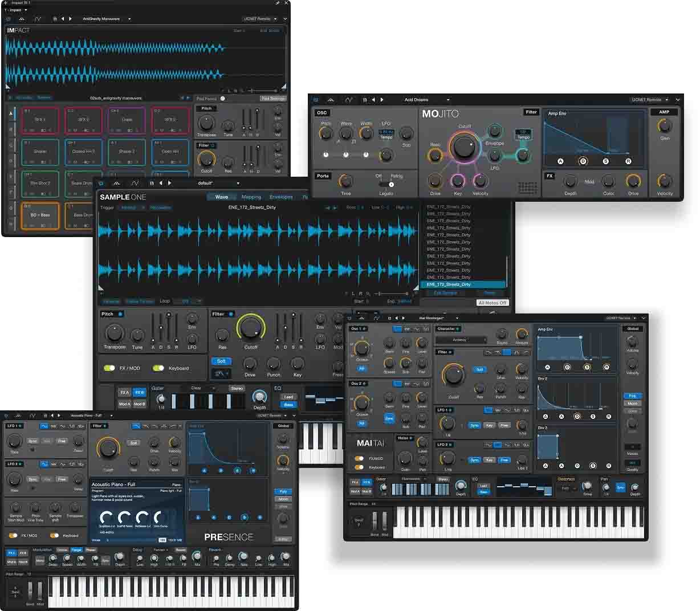This screenshot has height=611, width=700.
Task: Click the Mojito Porta Time knob
Action: 345,181
